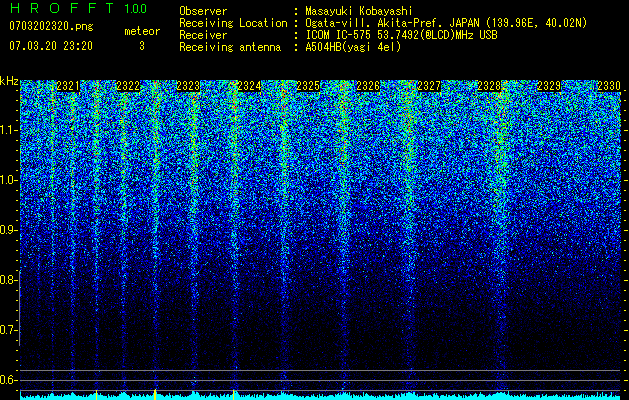Select observer name Masayuki Kobayashi

(359, 11)
